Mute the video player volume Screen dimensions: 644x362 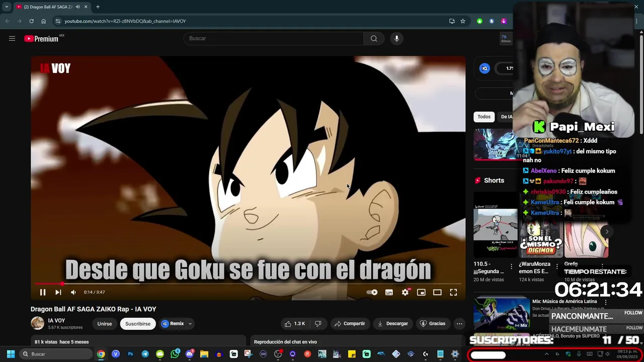(x=73, y=292)
